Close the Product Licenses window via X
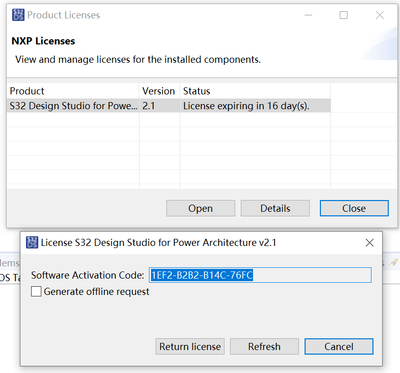This screenshot has height=373, width=400. 380,15
